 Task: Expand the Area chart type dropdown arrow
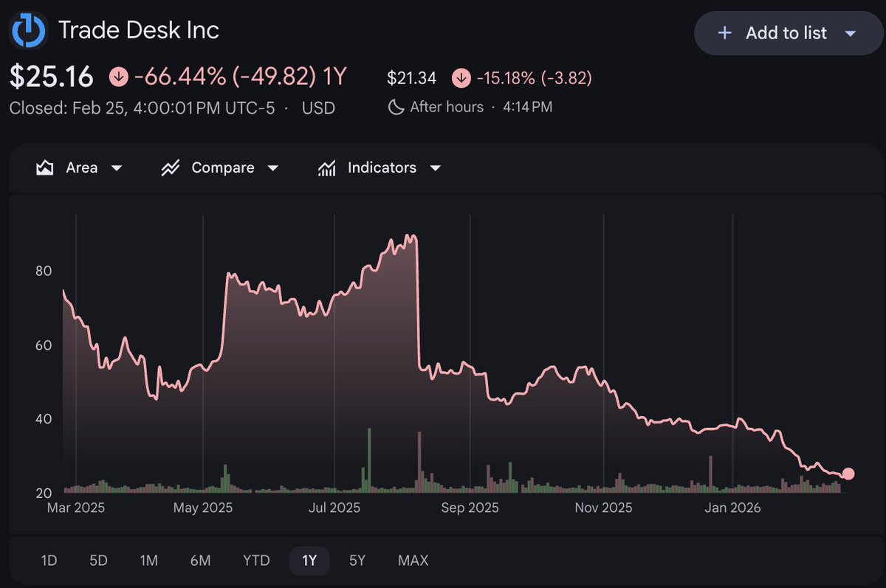tap(116, 168)
